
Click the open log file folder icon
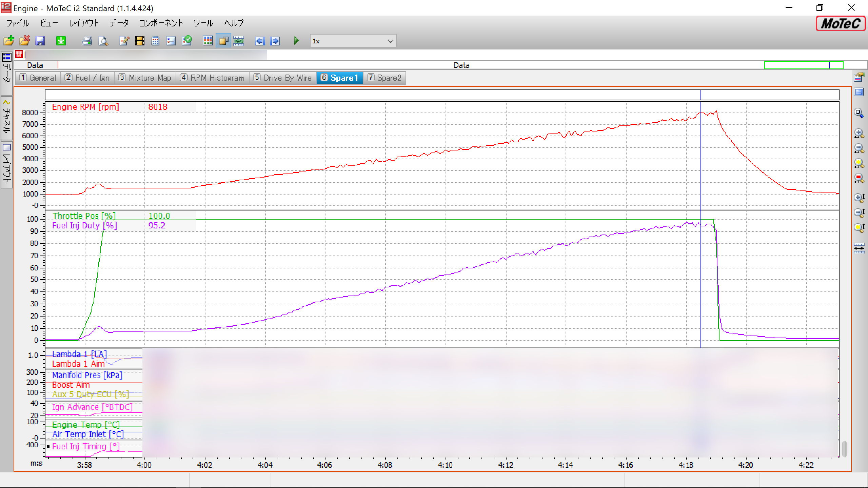point(9,41)
